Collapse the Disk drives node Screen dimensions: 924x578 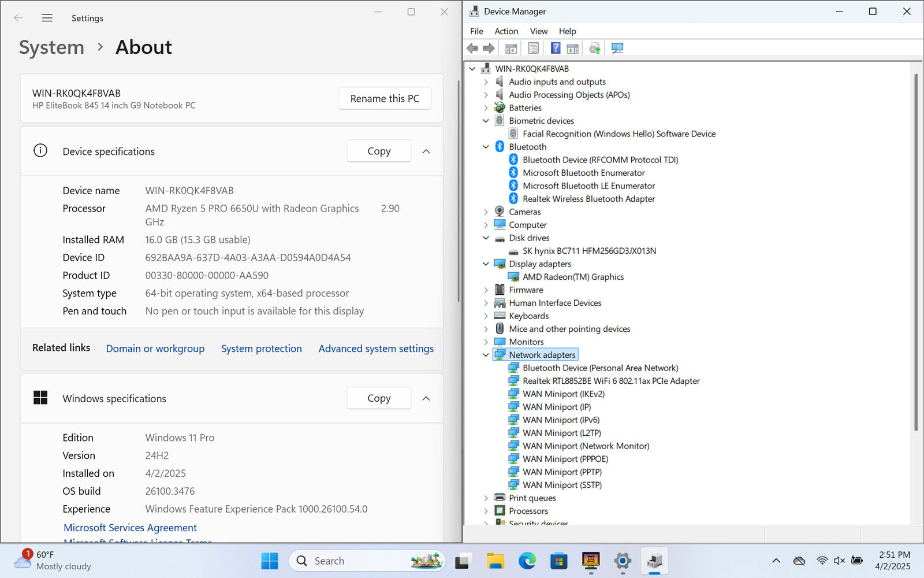(486, 238)
